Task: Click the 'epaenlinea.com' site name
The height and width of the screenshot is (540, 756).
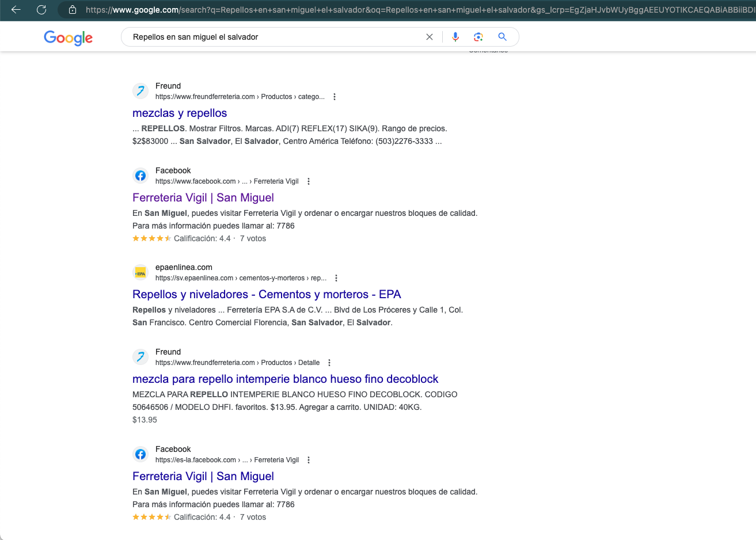Action: (x=184, y=267)
